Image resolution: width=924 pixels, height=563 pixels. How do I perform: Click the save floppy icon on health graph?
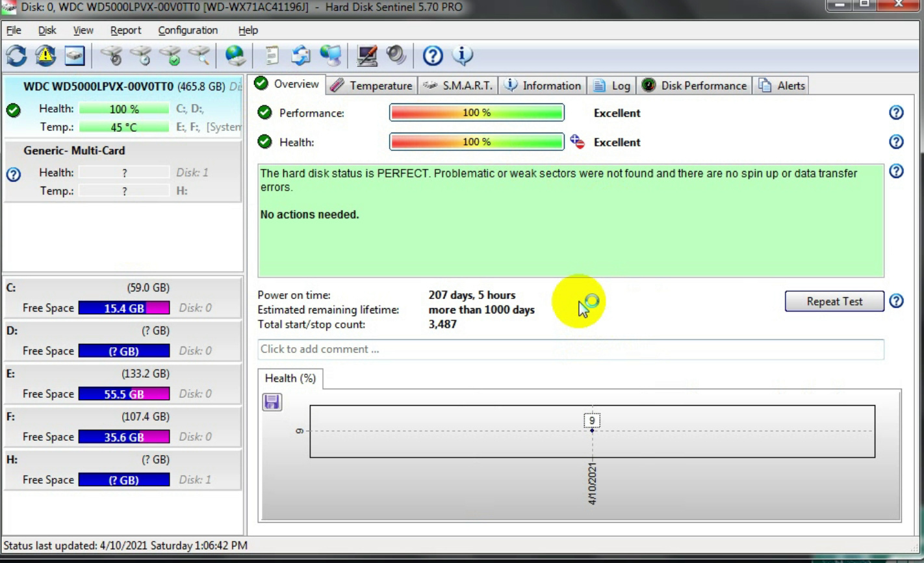(x=272, y=402)
